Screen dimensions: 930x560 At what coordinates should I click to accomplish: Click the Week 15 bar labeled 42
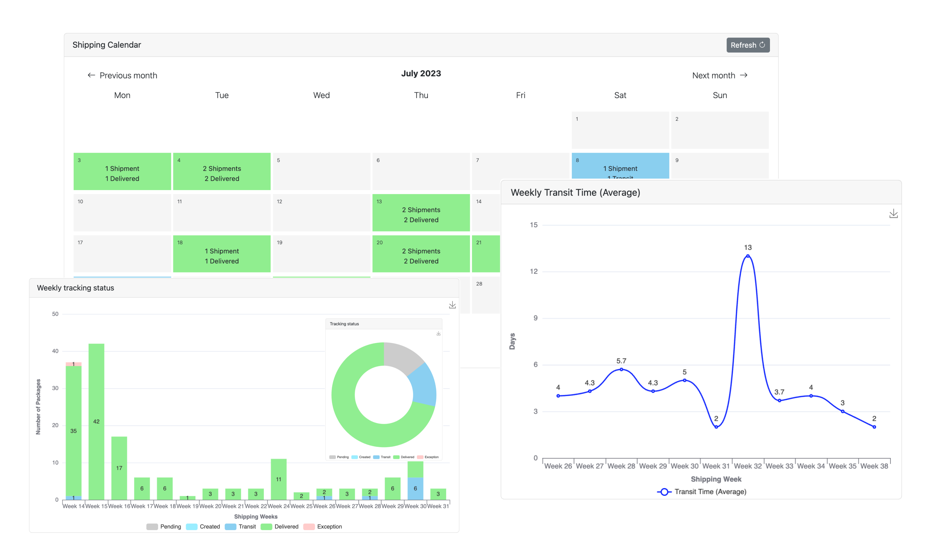96,421
